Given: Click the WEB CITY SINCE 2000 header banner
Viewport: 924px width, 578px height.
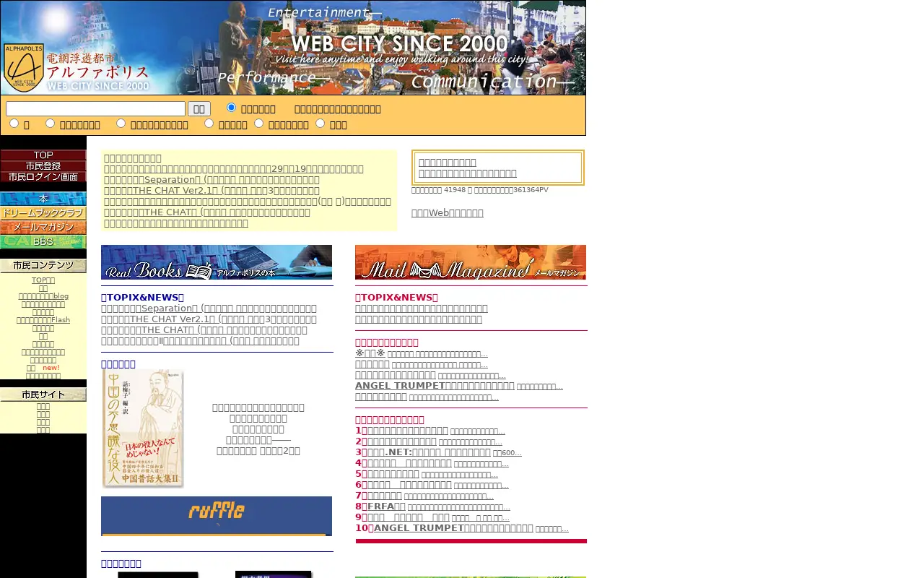Looking at the screenshot, I should (x=293, y=48).
